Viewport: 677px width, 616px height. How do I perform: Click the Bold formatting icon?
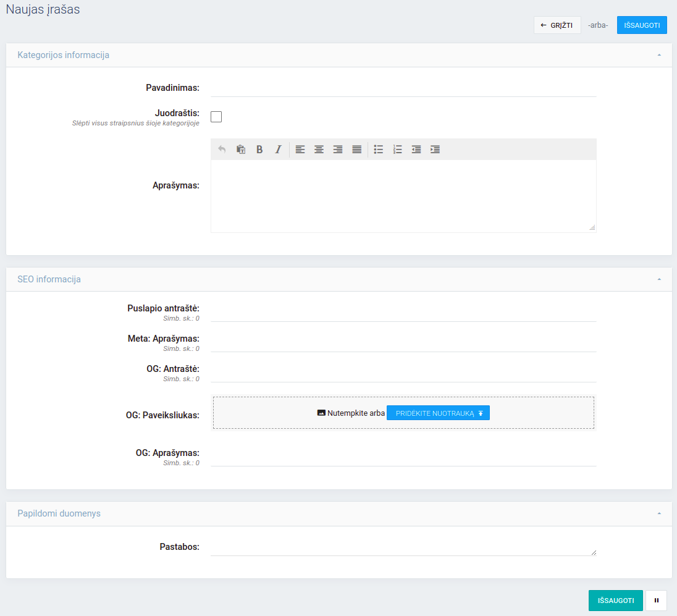[259, 150]
